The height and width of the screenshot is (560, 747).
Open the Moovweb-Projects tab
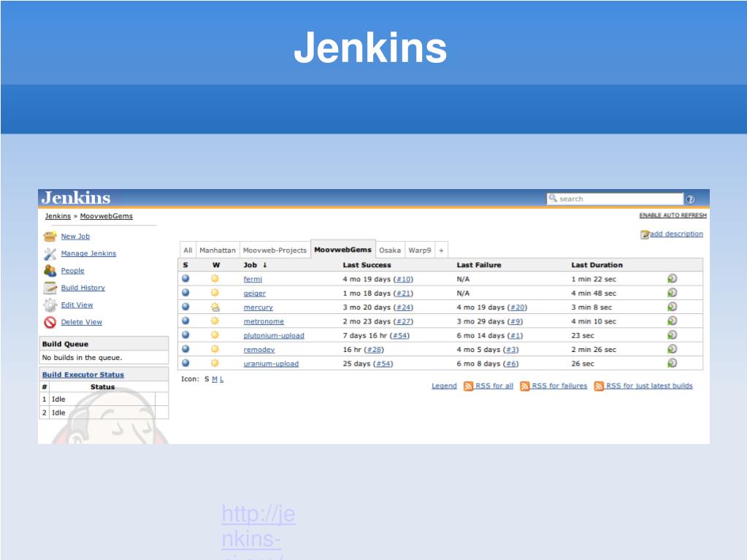275,250
